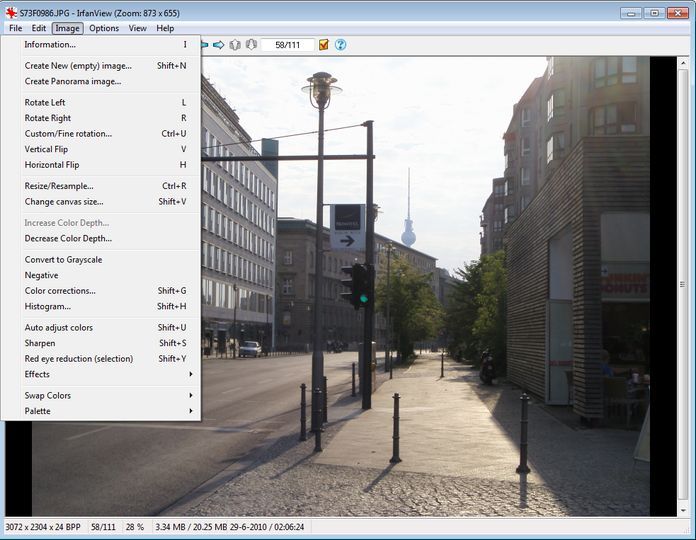Open the Options menu
The height and width of the screenshot is (540, 696).
click(x=104, y=28)
